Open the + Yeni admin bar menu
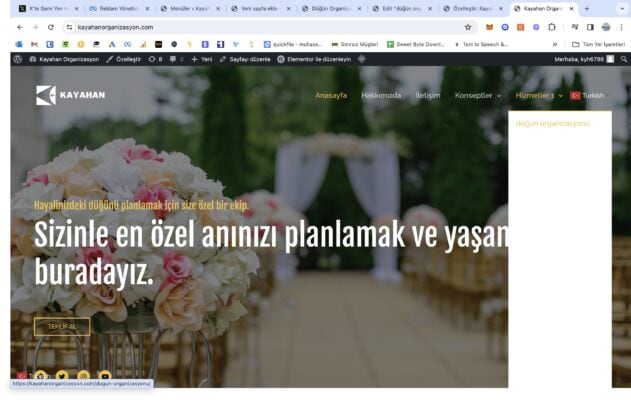The image size is (631, 400). 202,59
